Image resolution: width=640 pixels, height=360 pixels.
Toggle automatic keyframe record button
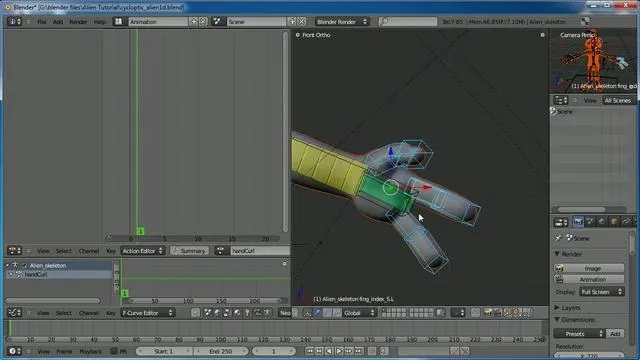(372, 351)
